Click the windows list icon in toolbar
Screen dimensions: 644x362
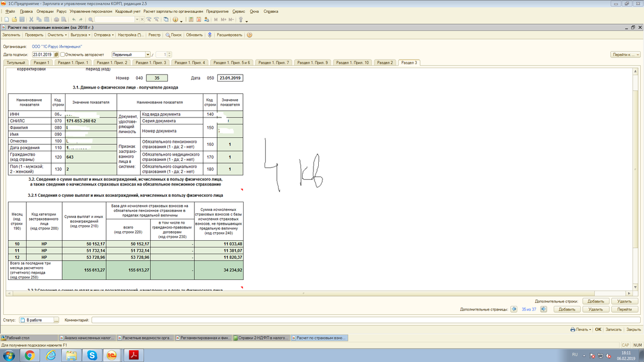pyautogui.click(x=166, y=19)
